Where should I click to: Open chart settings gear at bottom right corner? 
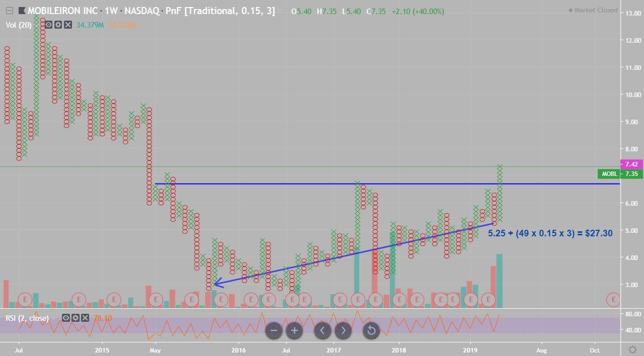633,349
